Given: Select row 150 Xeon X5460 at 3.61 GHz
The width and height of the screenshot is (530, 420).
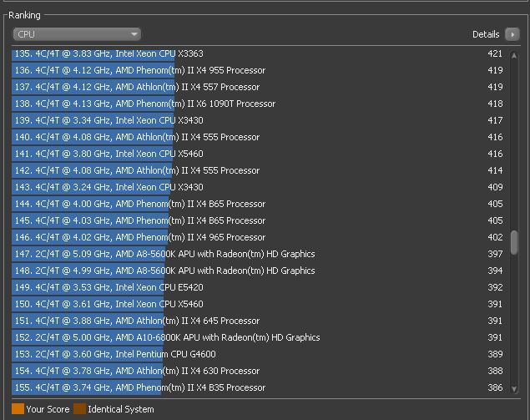Looking at the screenshot, I should (x=260, y=304).
